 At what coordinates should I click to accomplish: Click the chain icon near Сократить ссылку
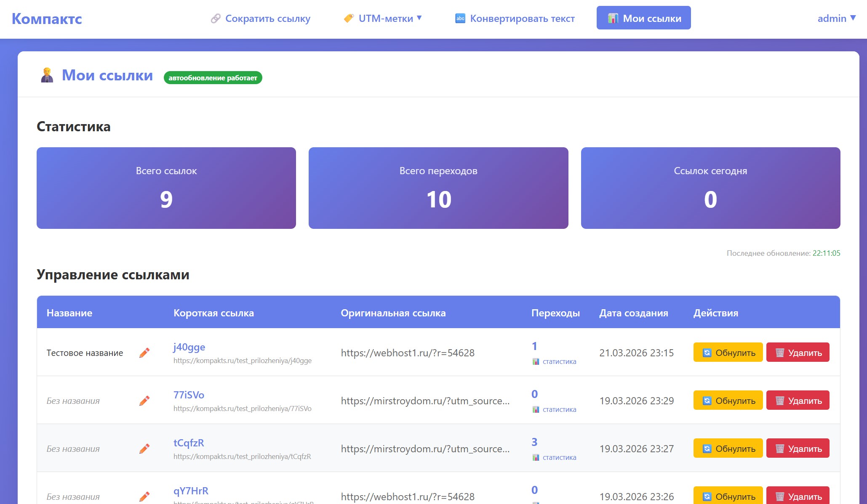216,19
